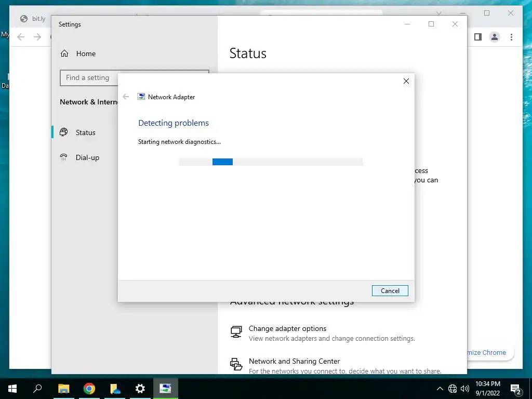The height and width of the screenshot is (399, 532).
Task: Click the Network and Sharing Center icon
Action: [236, 364]
